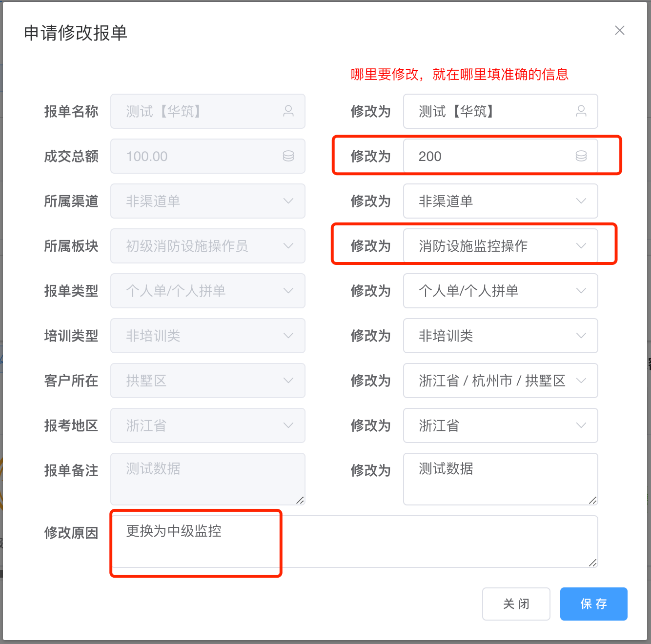Click resize grip of 修改为 remarks textarea
651x644 pixels.
click(592, 500)
